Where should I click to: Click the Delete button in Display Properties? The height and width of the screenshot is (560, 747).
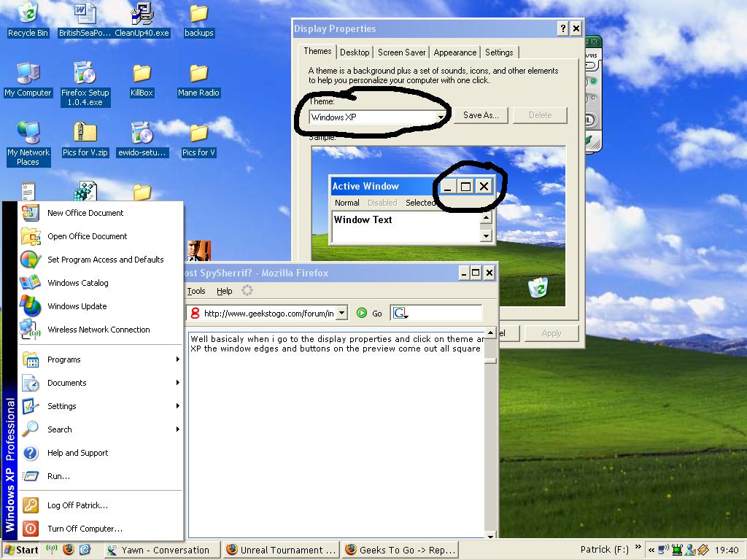tap(540, 115)
